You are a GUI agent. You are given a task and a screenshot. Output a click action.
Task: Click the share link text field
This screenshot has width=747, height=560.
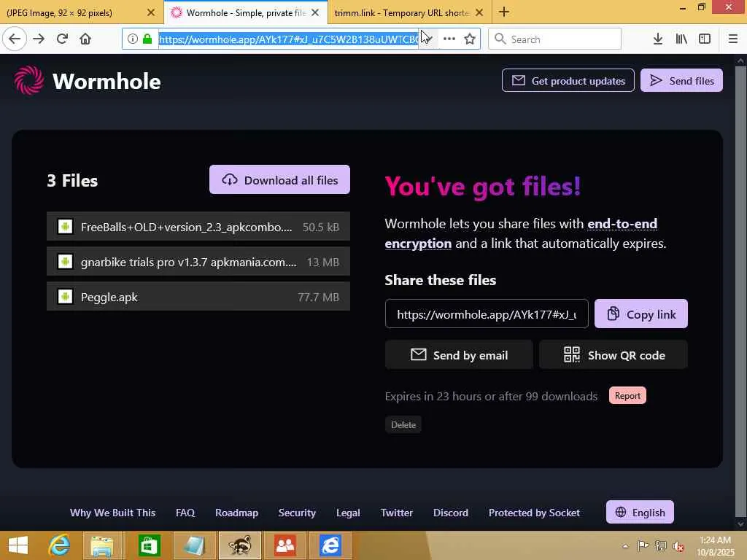click(x=487, y=314)
